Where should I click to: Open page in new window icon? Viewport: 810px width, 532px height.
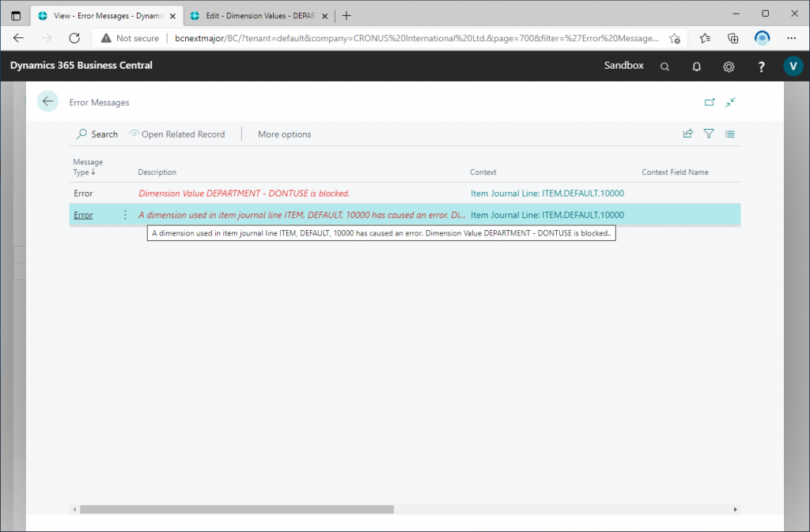[710, 102]
